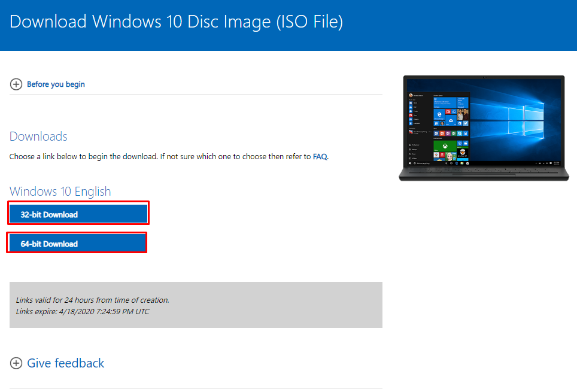Image resolution: width=577 pixels, height=392 pixels.
Task: Open the Before you begin link
Action: (x=56, y=84)
